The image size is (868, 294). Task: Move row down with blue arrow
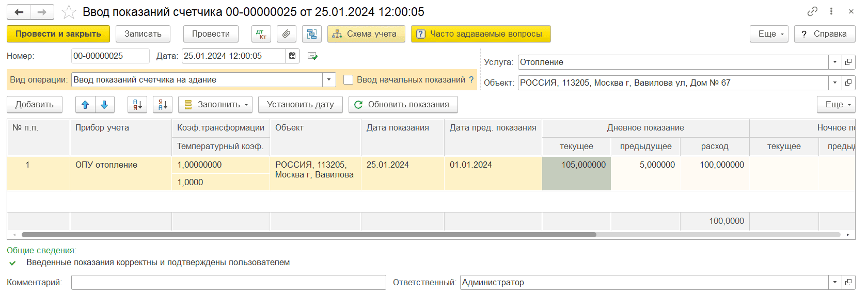pos(104,105)
